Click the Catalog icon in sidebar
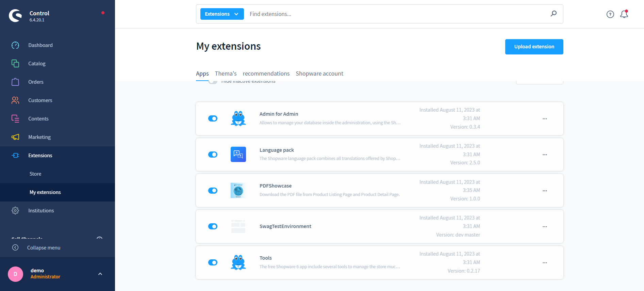 click(15, 64)
